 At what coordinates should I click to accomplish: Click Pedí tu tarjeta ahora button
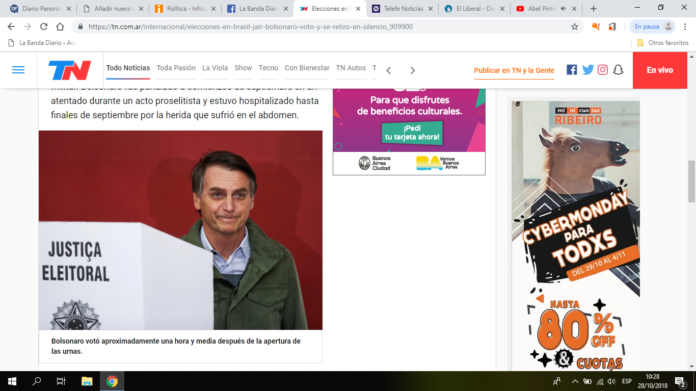click(412, 133)
